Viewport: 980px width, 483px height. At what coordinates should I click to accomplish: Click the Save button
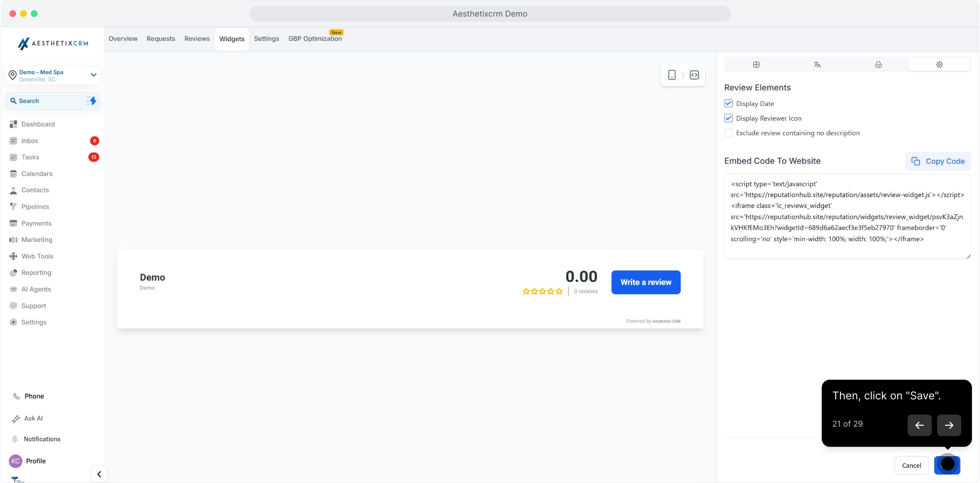tap(947, 466)
